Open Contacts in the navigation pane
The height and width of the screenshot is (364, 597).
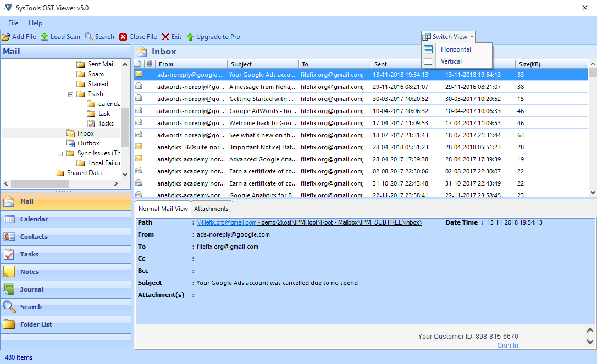tap(34, 237)
